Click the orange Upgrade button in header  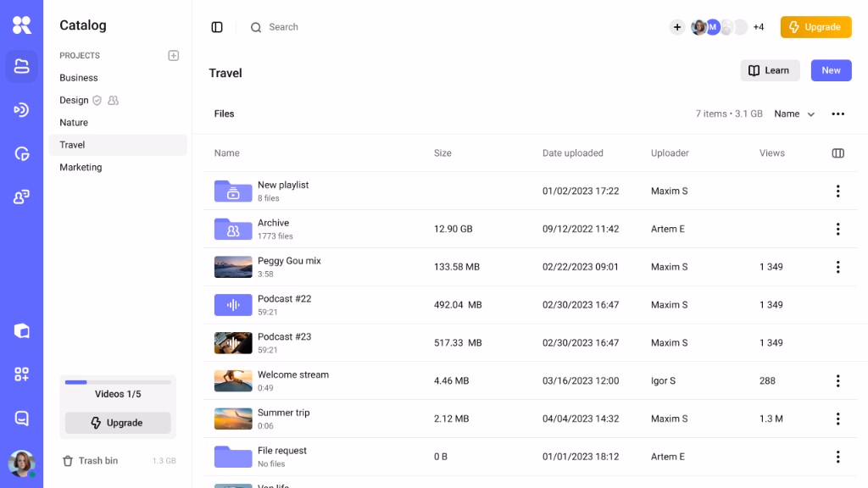(x=816, y=27)
